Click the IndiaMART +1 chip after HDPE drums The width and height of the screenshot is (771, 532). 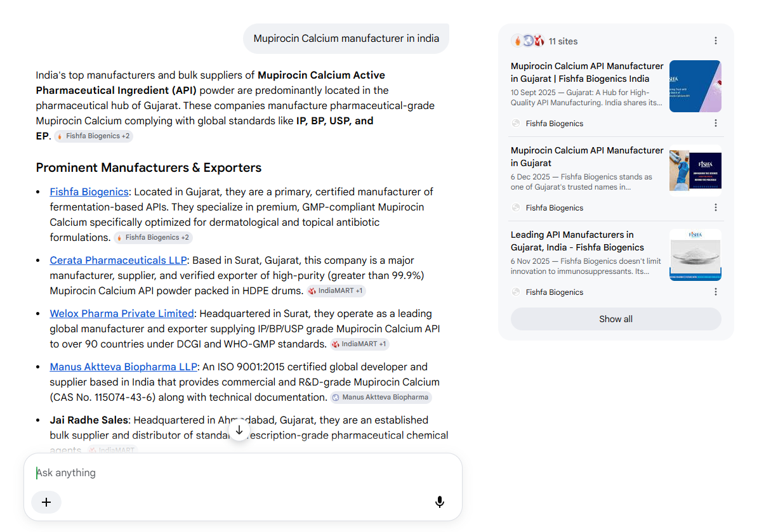click(x=336, y=290)
